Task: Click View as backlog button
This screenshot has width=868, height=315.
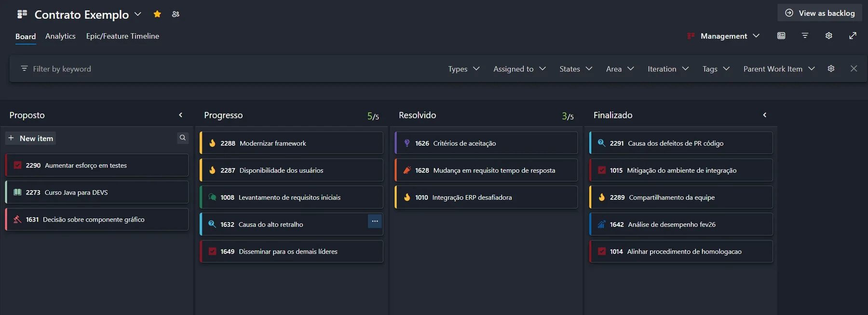Action: click(x=820, y=13)
